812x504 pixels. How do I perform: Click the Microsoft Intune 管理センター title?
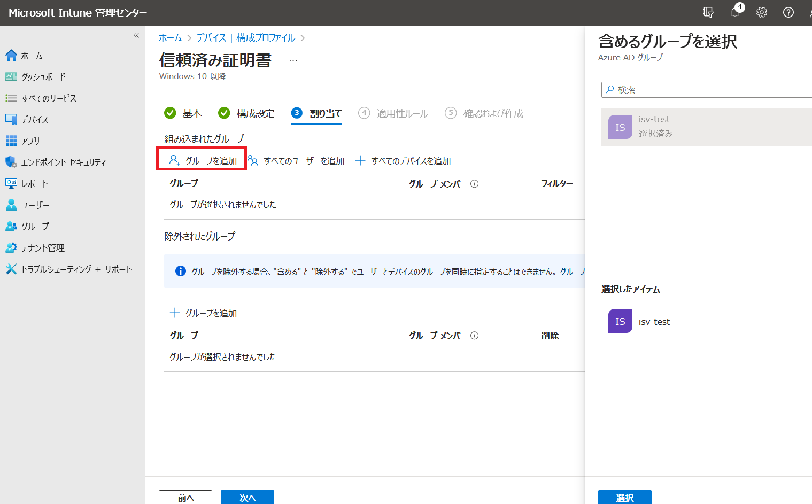point(78,13)
